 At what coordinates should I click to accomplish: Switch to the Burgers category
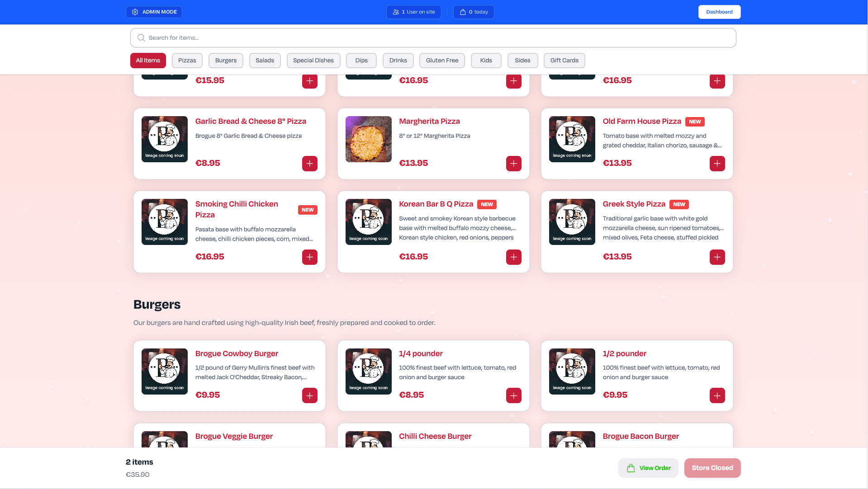point(226,61)
